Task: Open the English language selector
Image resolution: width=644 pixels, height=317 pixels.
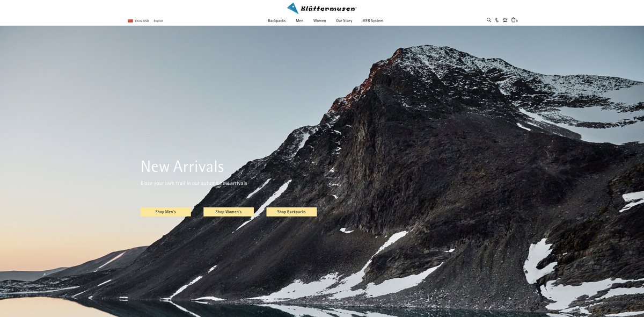Action: pos(158,21)
